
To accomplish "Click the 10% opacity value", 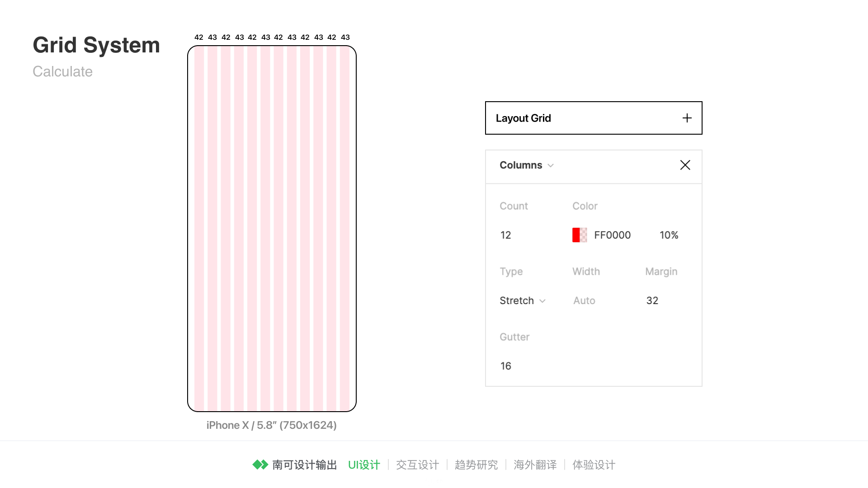I will (669, 235).
